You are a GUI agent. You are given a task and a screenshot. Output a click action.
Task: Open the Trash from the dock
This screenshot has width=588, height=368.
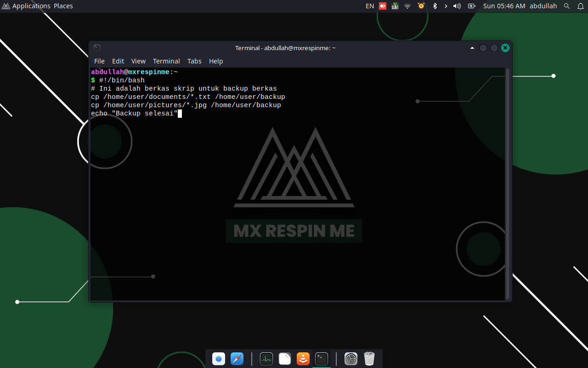pyautogui.click(x=369, y=358)
